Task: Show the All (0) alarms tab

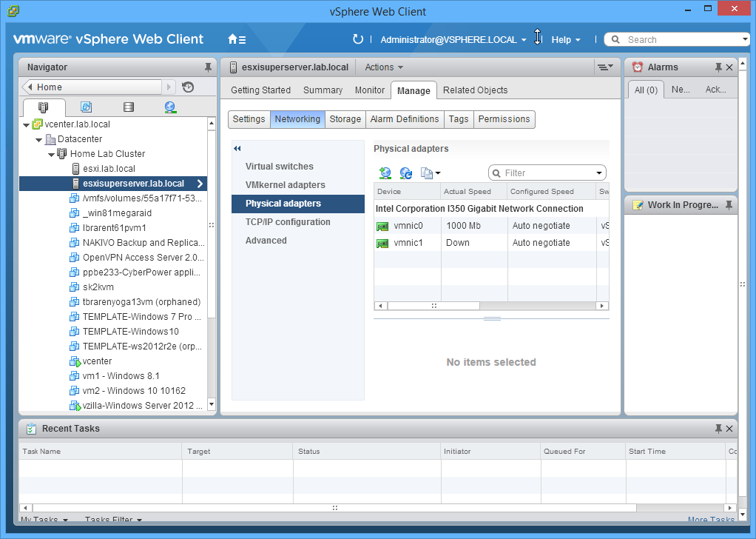Action: (646, 90)
